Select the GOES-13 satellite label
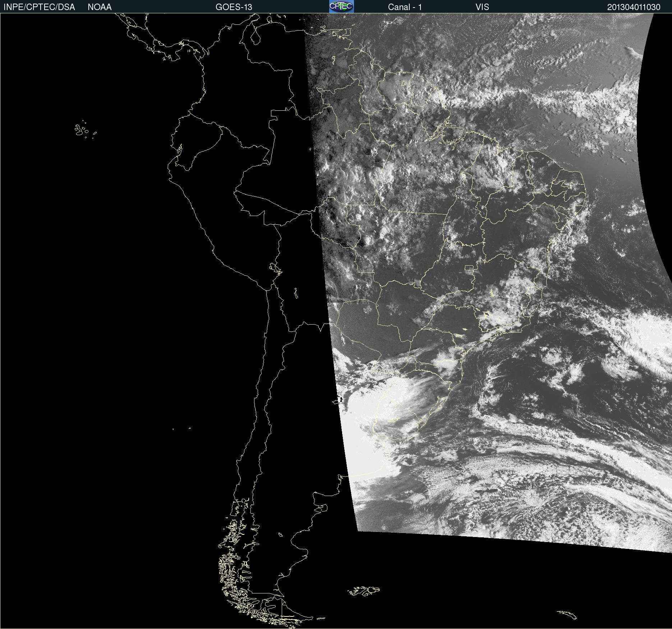The height and width of the screenshot is (629, 672). [x=234, y=7]
